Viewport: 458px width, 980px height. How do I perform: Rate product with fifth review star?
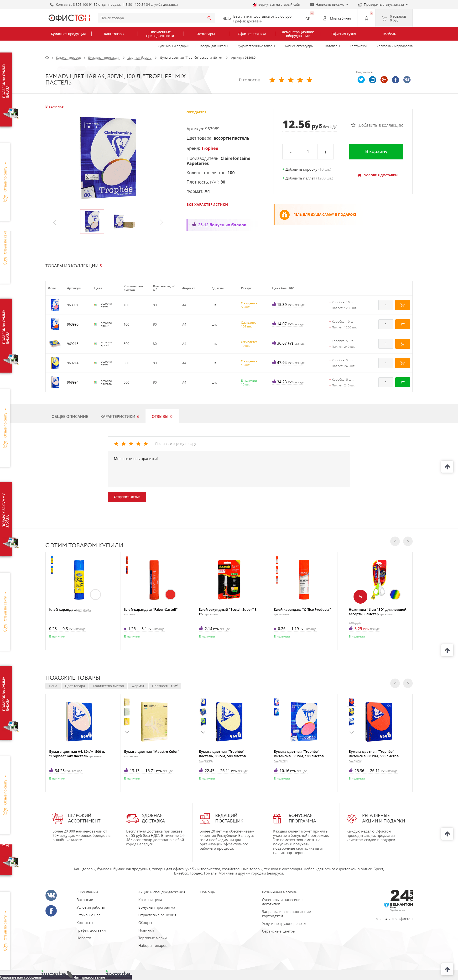tap(146, 444)
